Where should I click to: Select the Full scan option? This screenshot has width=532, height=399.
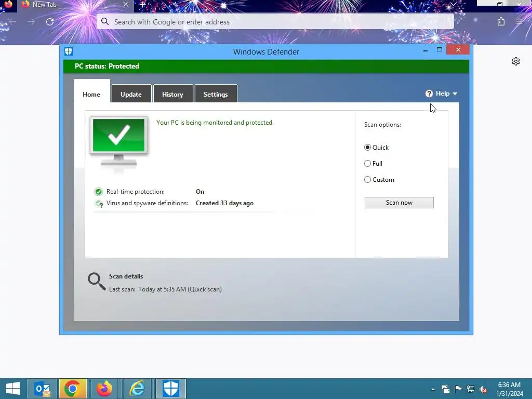pos(367,164)
